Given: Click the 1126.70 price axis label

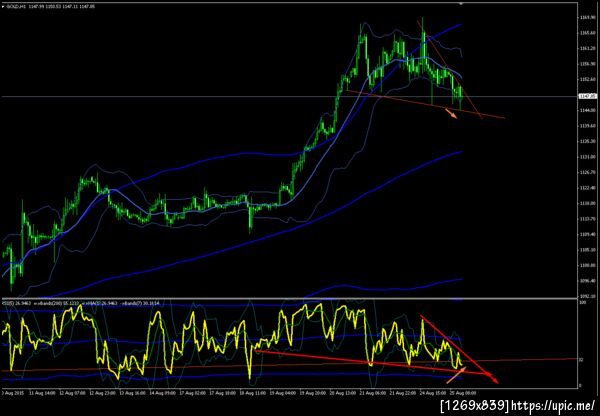Looking at the screenshot, I should point(586,173).
